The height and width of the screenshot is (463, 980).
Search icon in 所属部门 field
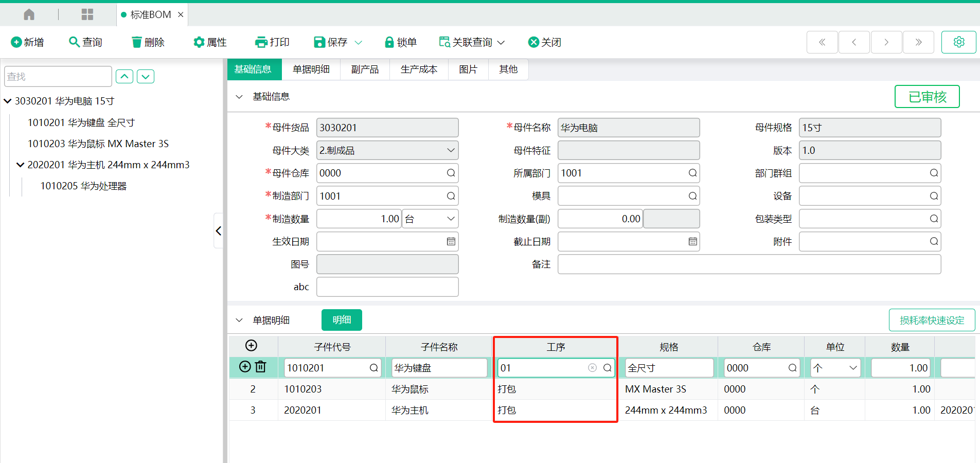[x=692, y=173]
